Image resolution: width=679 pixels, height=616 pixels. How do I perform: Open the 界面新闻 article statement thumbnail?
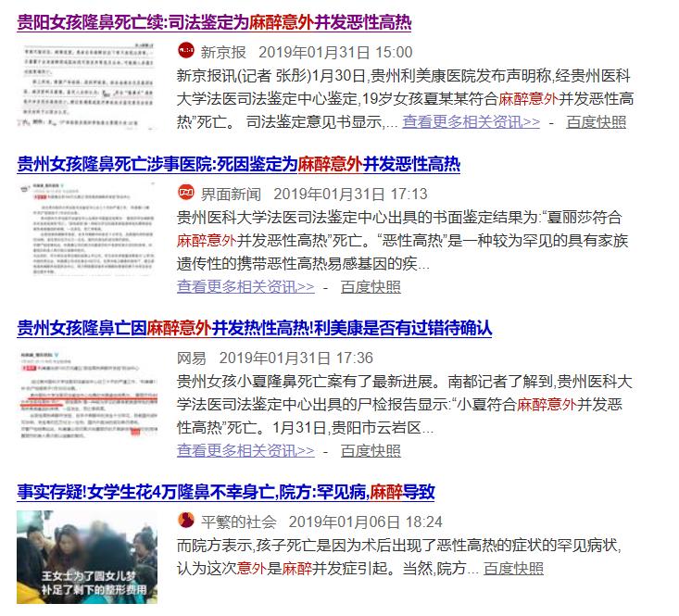coord(87,230)
